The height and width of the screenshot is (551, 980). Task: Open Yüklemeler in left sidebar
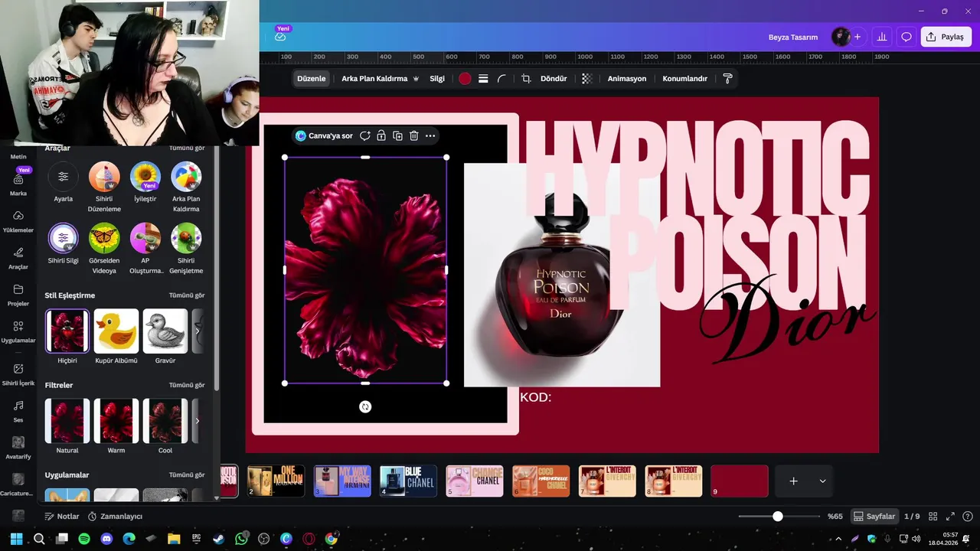pos(18,221)
